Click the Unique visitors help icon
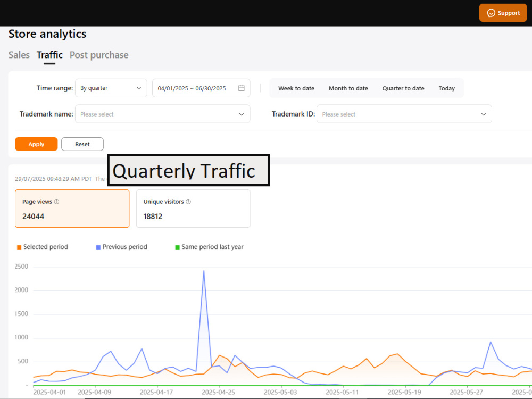Image resolution: width=532 pixels, height=399 pixels. point(188,202)
